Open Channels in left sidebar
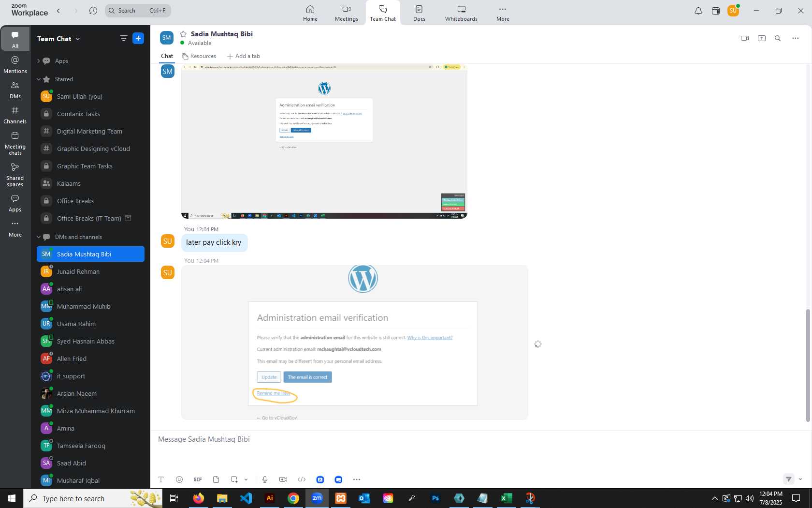Image resolution: width=812 pixels, height=508 pixels. click(15, 115)
